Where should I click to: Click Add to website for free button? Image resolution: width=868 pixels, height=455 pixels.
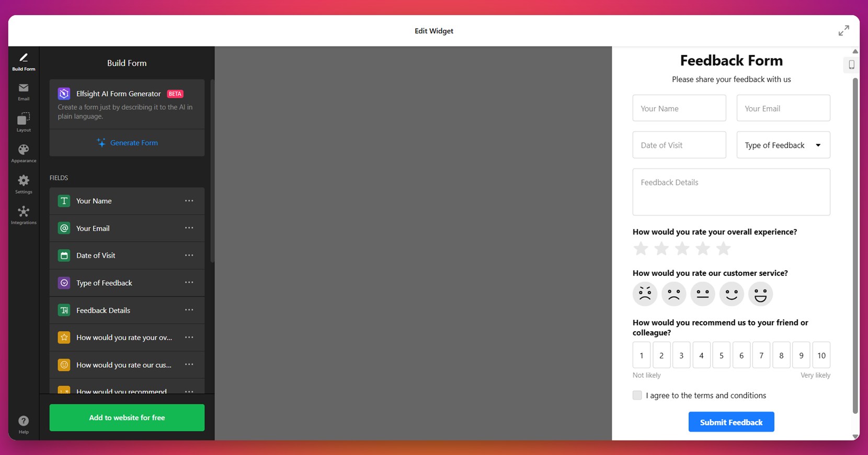click(127, 417)
